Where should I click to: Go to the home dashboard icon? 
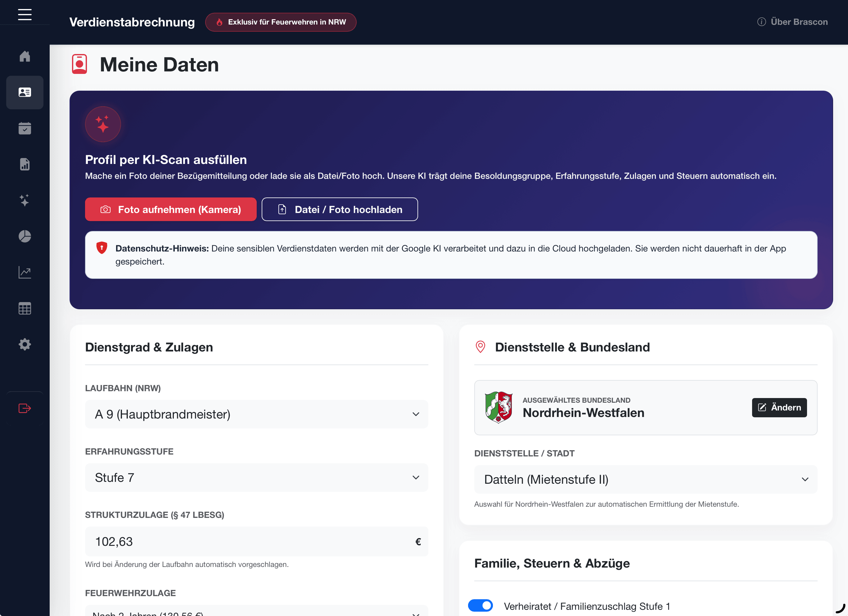click(25, 57)
